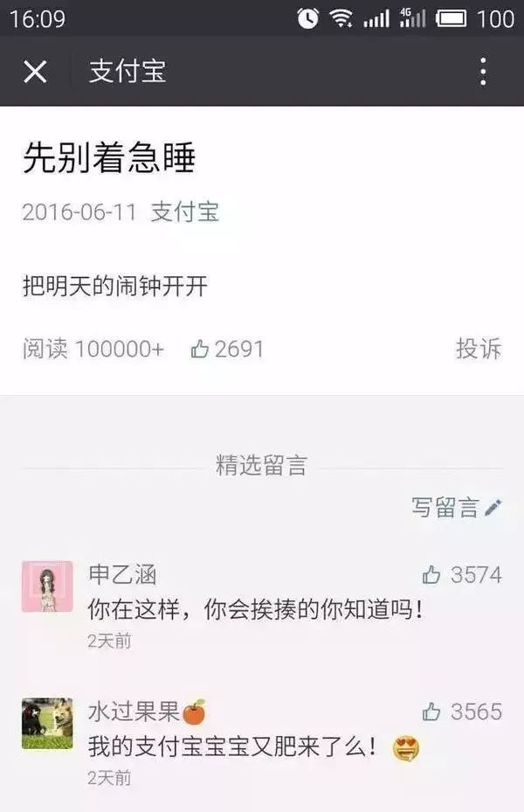The image size is (524, 812).
Task: Open 水过果果's dog avatar thumbnail
Action: [x=47, y=723]
